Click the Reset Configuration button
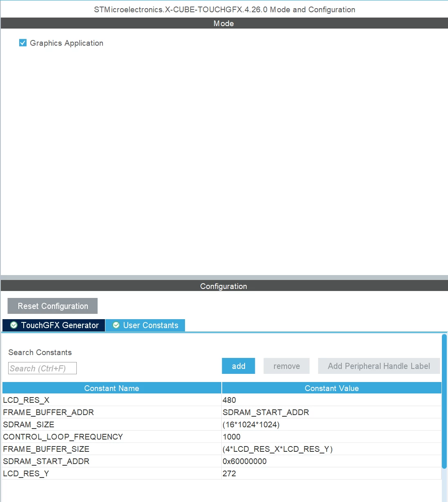Viewport: 448px width, 502px height. pos(53,306)
